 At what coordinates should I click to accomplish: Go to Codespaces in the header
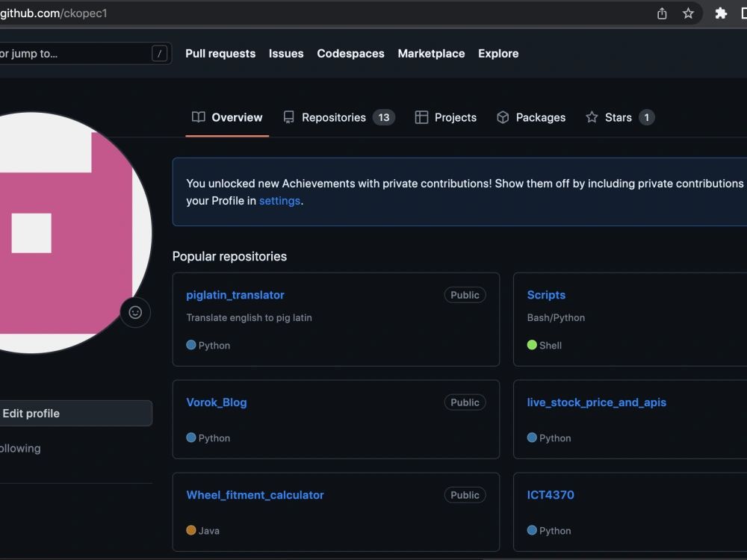(350, 54)
